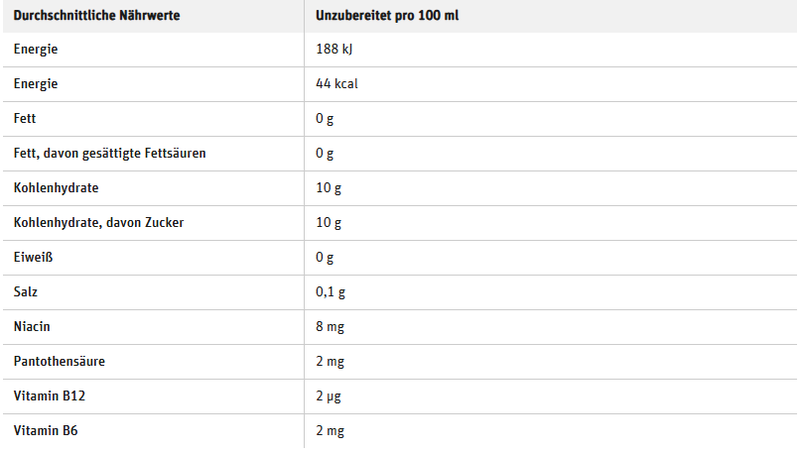
Task: Click the Vitamin B12 row label
Action: [x=49, y=395]
